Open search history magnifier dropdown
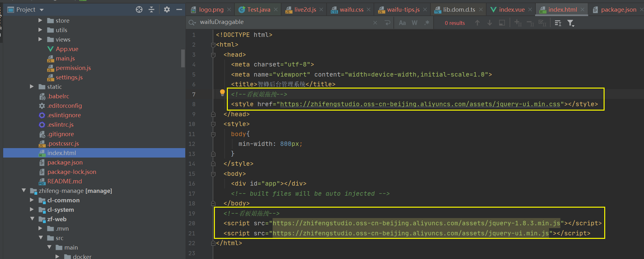 coord(192,22)
